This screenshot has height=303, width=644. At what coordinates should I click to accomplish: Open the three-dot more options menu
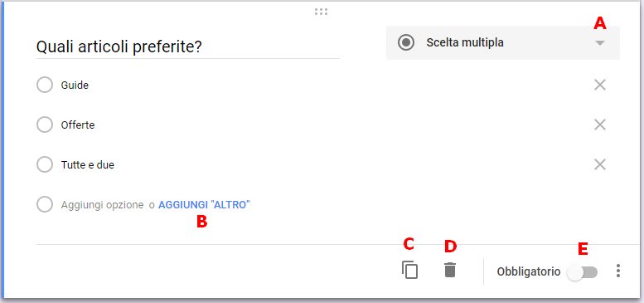coord(618,271)
